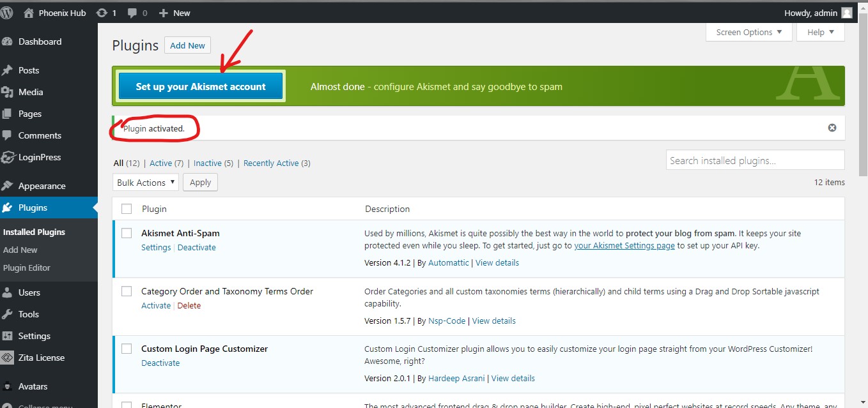Image resolution: width=868 pixels, height=408 pixels.
Task: Click the plus New icon
Action: tap(163, 13)
